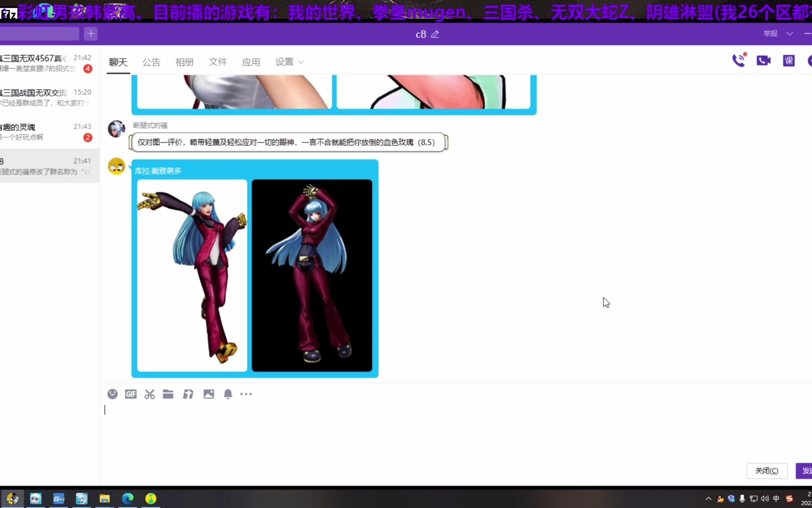Open Microsoft Edge from taskbar
This screenshot has height=508, width=812.
(128, 498)
